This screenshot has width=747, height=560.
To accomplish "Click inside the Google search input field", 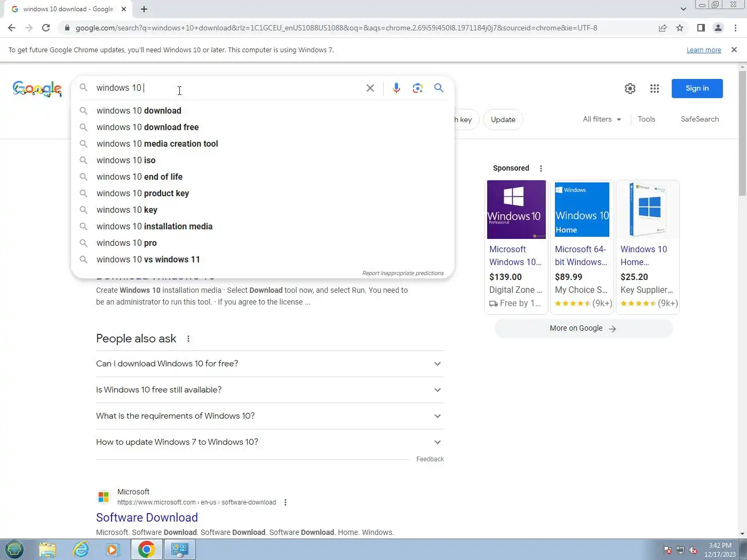I will point(227,88).
